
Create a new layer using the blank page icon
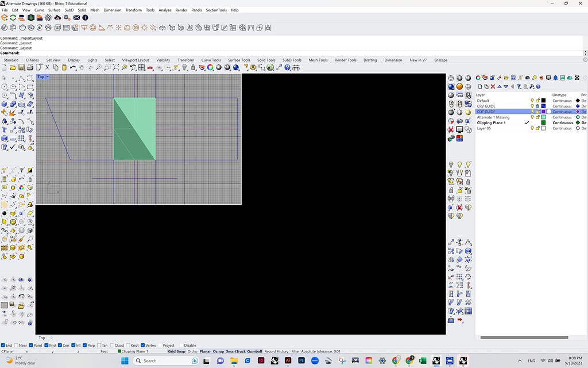481,86
